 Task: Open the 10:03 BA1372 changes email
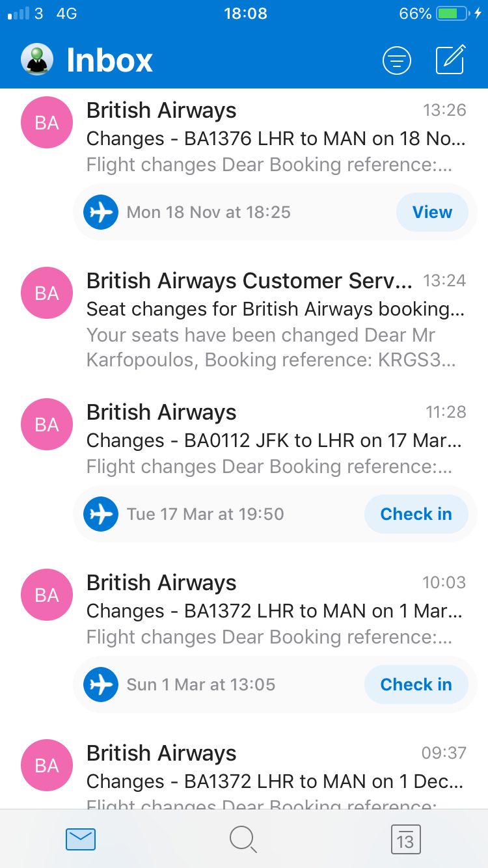(x=244, y=610)
